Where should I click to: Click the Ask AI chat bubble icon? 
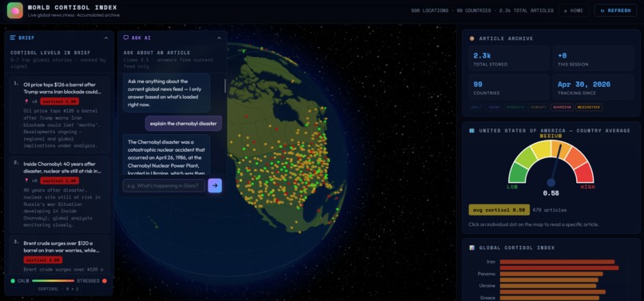tap(126, 38)
